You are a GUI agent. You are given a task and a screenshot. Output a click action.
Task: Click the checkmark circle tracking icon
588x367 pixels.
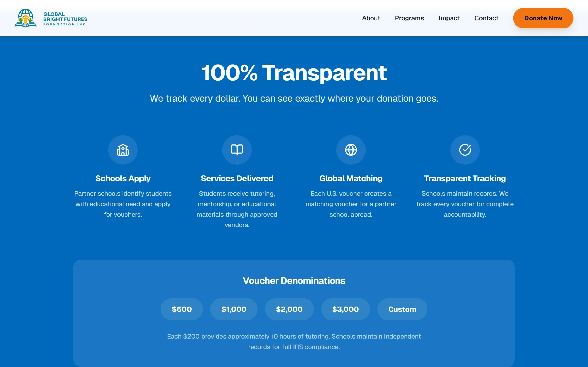465,150
